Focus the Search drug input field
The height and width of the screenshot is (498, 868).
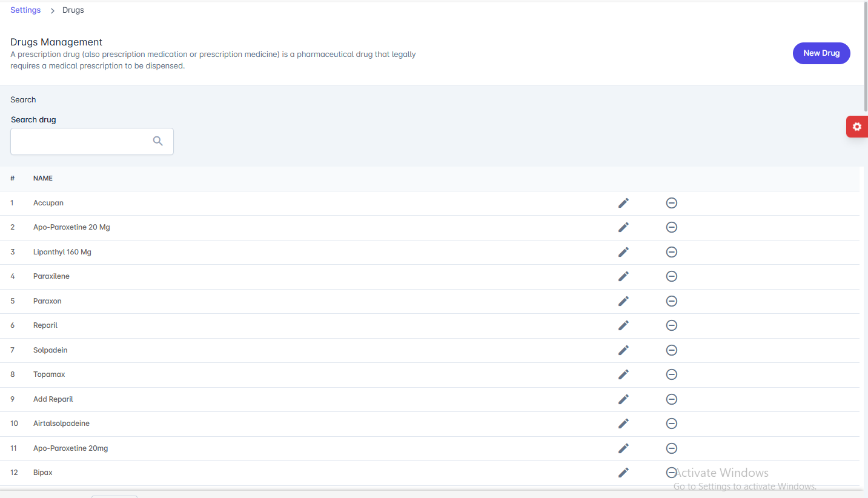92,141
